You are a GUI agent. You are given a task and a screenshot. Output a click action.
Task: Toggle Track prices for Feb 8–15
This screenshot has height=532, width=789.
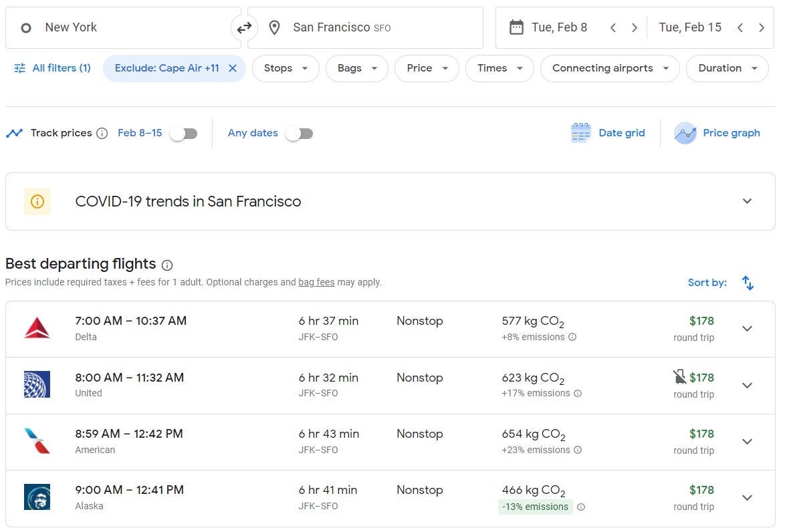click(x=184, y=133)
